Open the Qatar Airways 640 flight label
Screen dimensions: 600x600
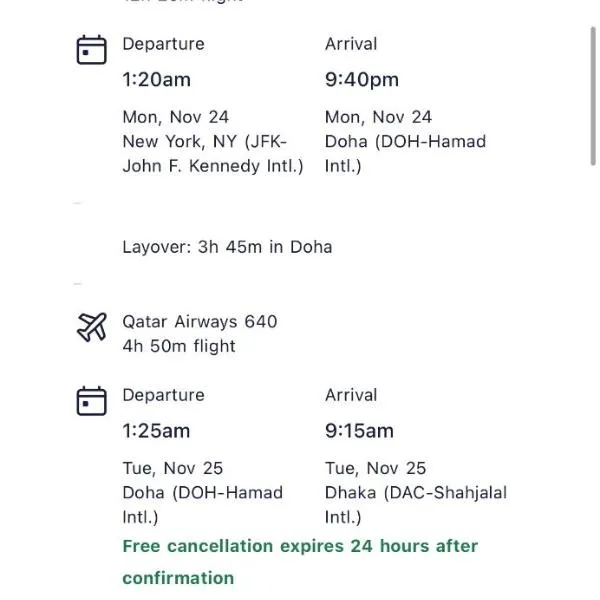click(x=199, y=322)
